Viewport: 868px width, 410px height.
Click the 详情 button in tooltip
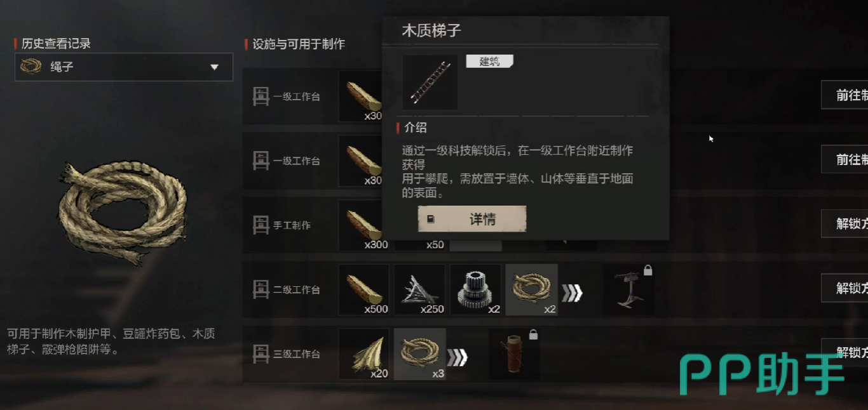(472, 220)
